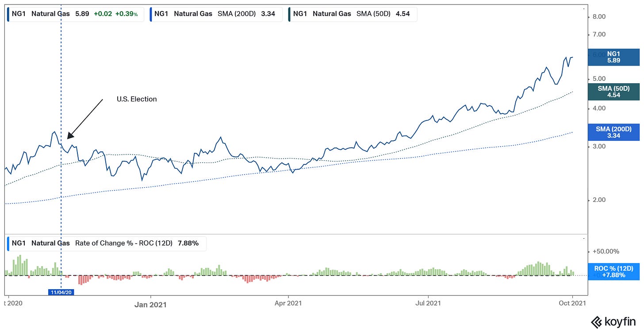Click the ROC % (12D) +7.88% axis tag
This screenshot has width=644, height=333.
pyautogui.click(x=613, y=271)
